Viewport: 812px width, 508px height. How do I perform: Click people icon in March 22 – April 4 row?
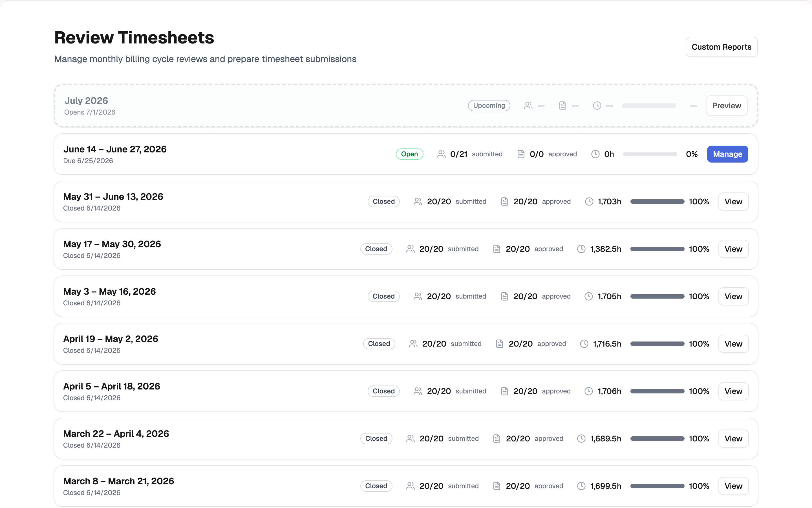[x=410, y=439]
